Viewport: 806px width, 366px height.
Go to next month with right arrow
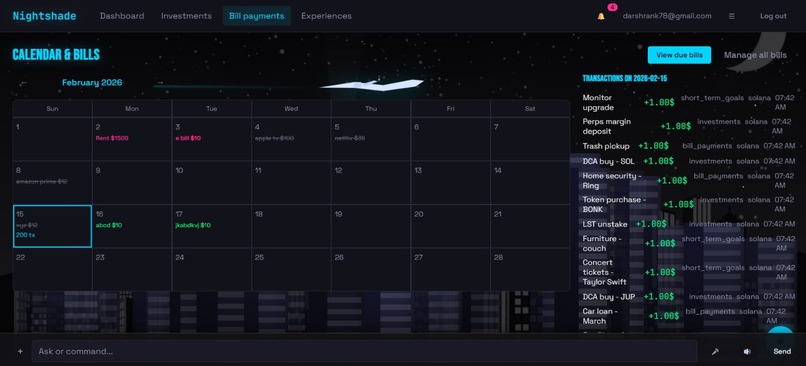(x=160, y=82)
